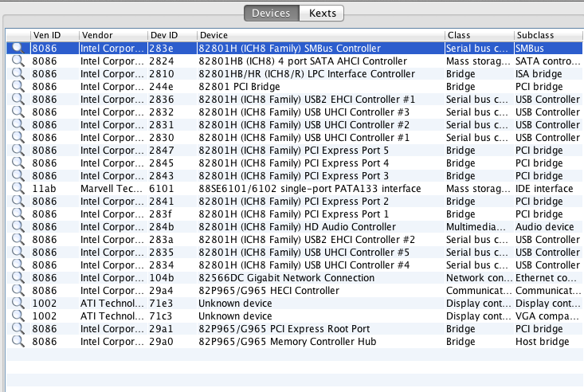Click magnifier icon for HD Audio Controller row

pos(18,227)
